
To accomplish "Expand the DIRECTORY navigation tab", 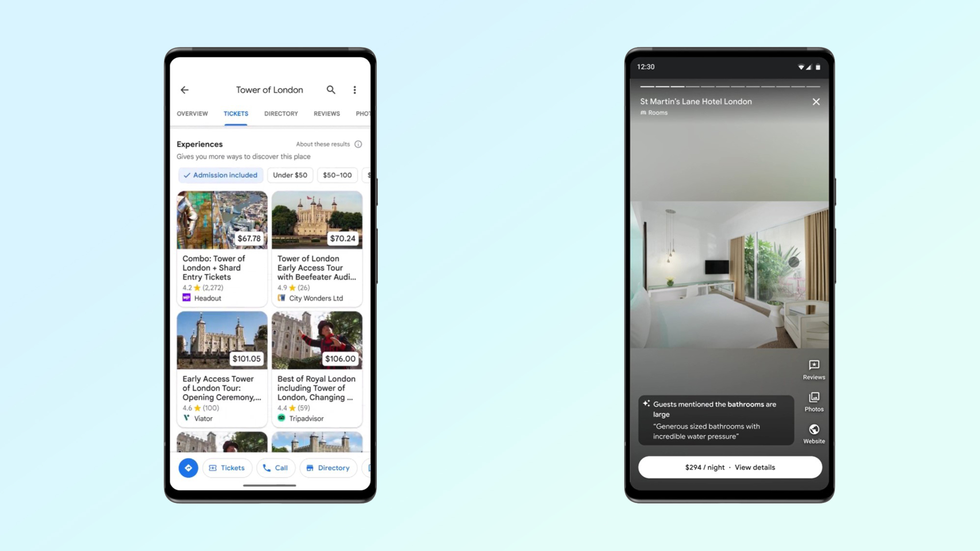I will point(281,113).
